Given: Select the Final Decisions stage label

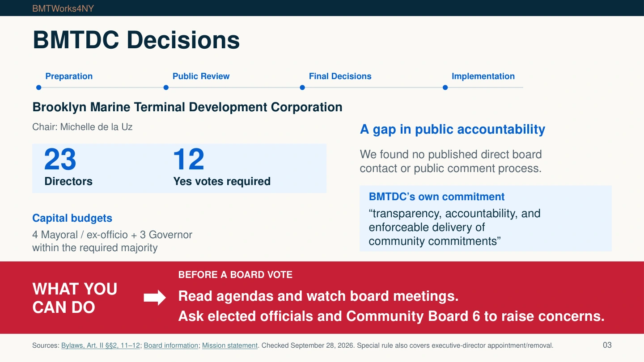Looking at the screenshot, I should pos(340,76).
